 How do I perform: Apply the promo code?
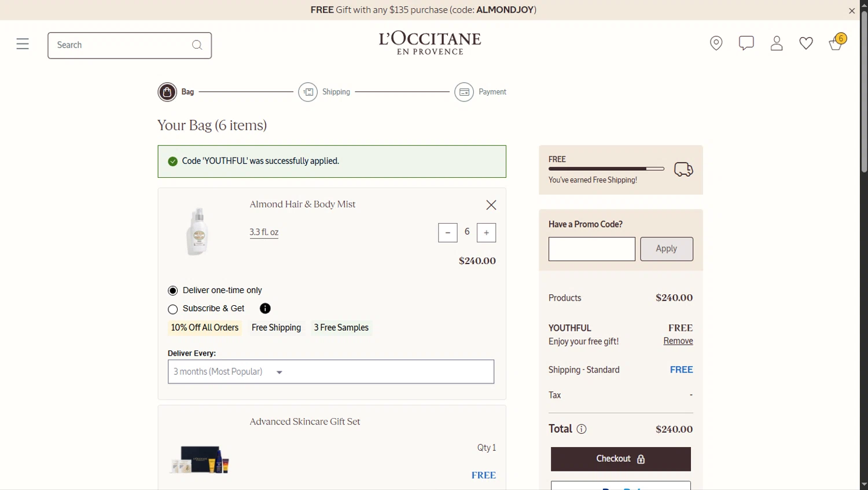click(x=667, y=249)
